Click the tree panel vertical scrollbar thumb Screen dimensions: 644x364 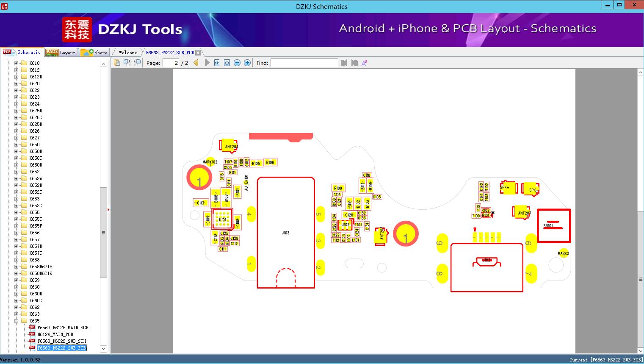coord(103,232)
